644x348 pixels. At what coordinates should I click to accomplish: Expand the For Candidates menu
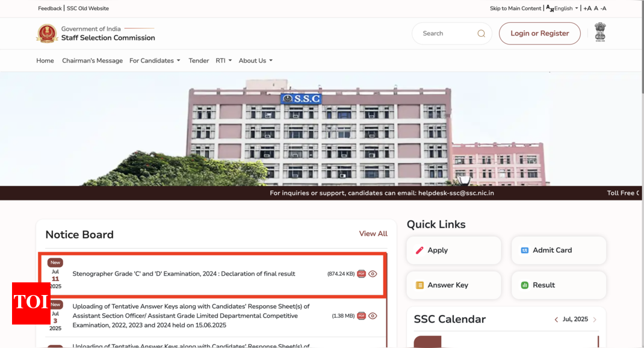pos(155,60)
